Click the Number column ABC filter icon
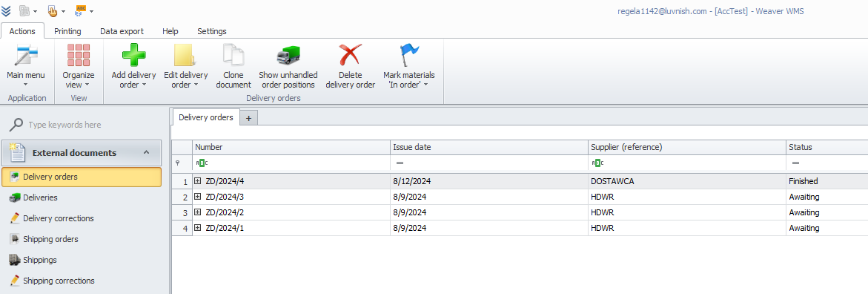Viewport: 868px width, 294px height. [202, 163]
